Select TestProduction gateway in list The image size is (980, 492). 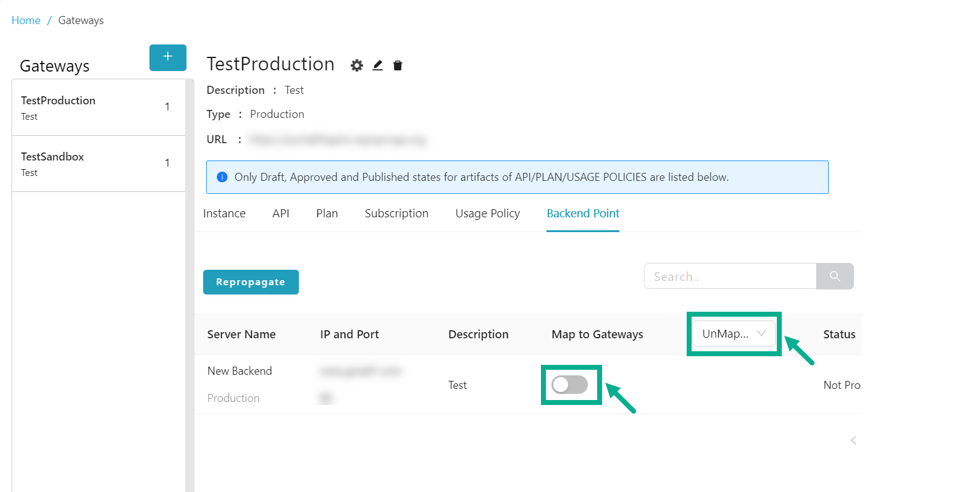pyautogui.click(x=99, y=107)
